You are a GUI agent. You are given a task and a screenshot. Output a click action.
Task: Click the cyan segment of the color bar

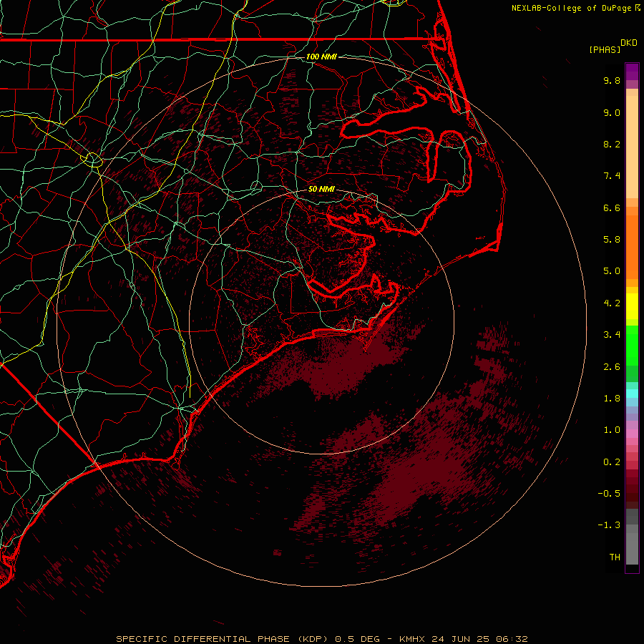(632, 394)
